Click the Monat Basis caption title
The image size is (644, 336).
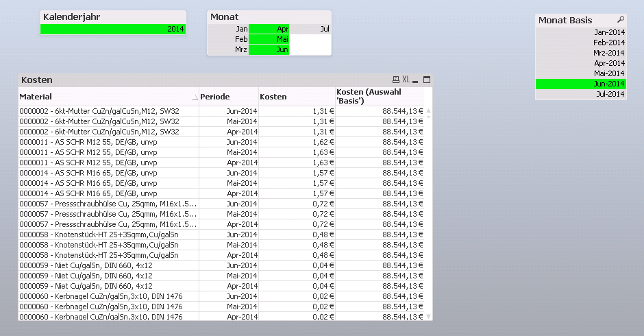point(565,20)
